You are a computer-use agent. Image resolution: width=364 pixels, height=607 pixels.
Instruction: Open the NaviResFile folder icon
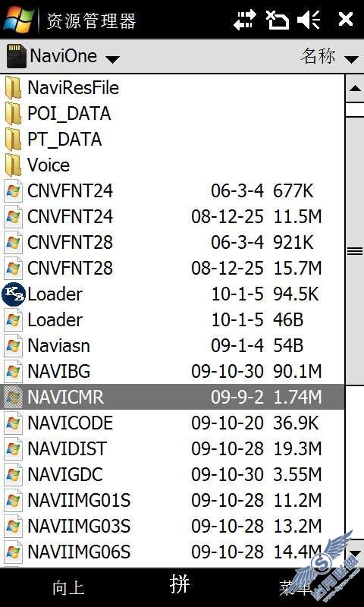pyautogui.click(x=13, y=88)
